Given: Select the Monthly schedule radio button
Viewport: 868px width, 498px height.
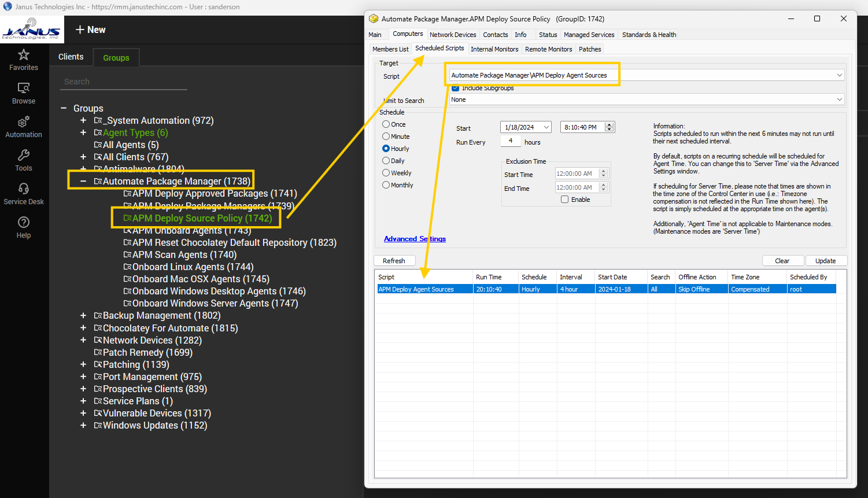Looking at the screenshot, I should pyautogui.click(x=386, y=185).
